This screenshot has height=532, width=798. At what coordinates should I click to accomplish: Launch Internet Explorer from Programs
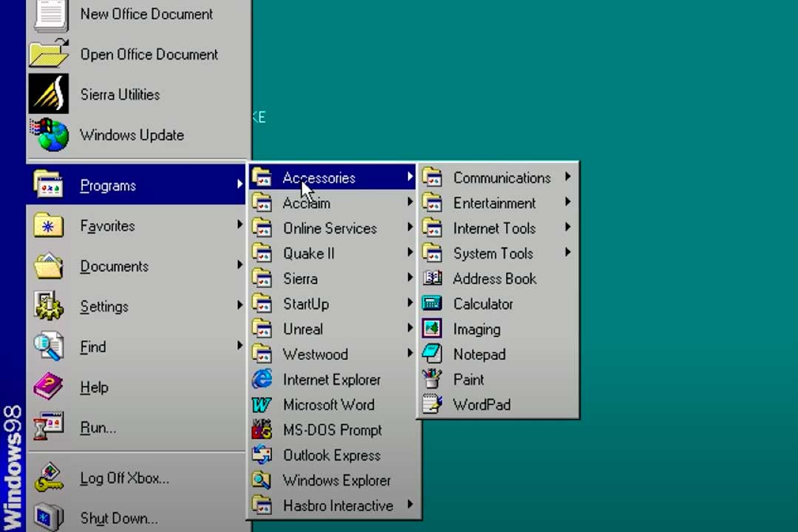[x=332, y=379]
